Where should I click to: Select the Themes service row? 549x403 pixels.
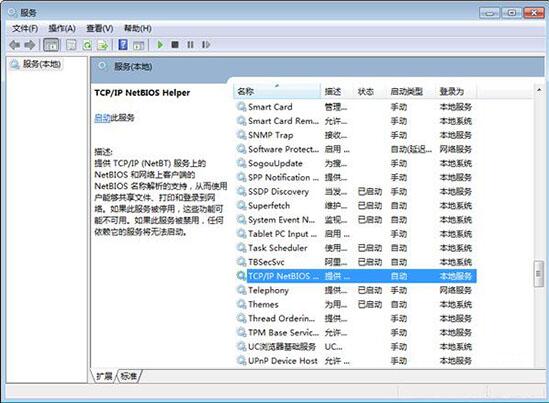pyautogui.click(x=355, y=304)
